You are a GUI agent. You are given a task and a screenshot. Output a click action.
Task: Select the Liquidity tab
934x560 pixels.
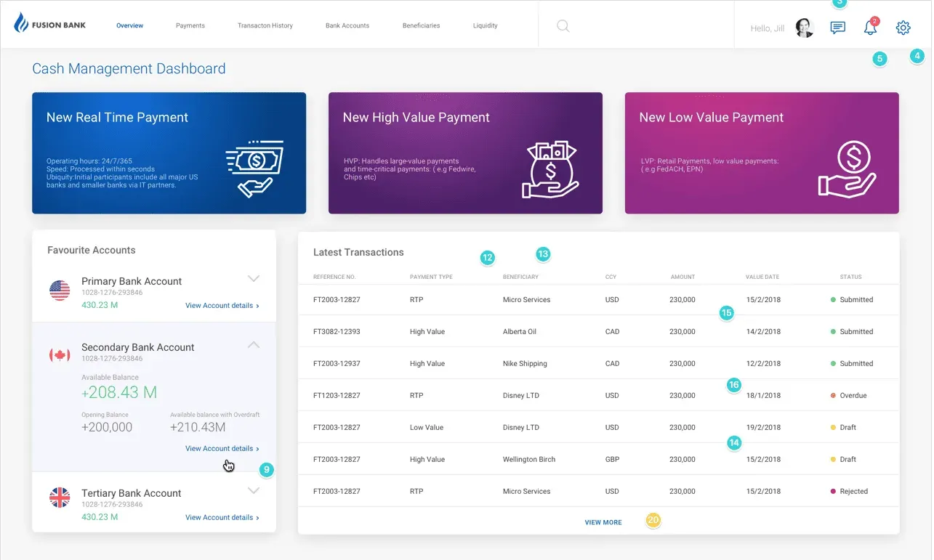tap(486, 25)
